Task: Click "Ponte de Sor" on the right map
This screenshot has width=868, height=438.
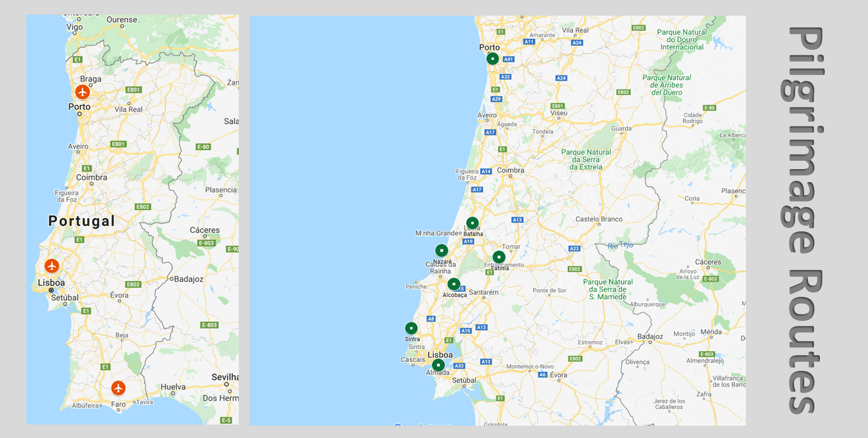Action: (x=549, y=291)
